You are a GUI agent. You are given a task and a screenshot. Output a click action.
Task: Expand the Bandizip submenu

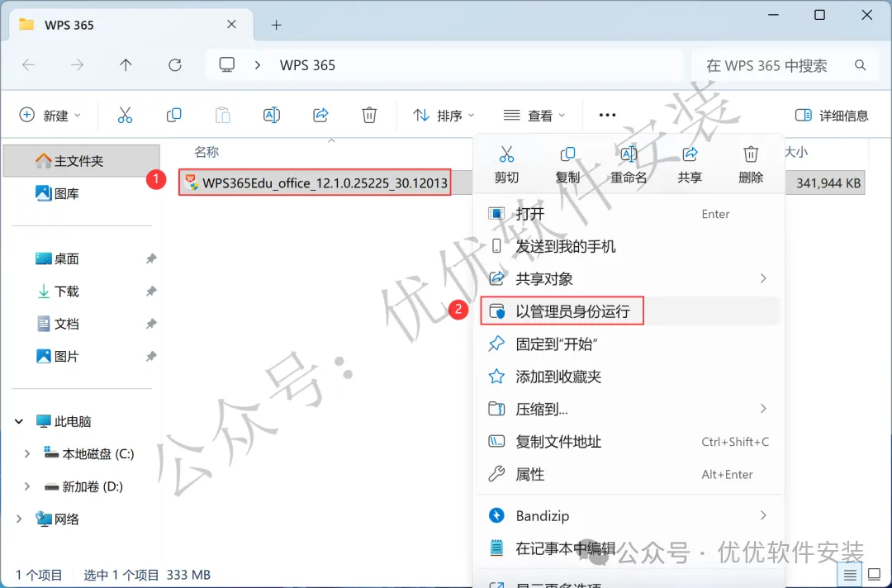[x=763, y=516]
